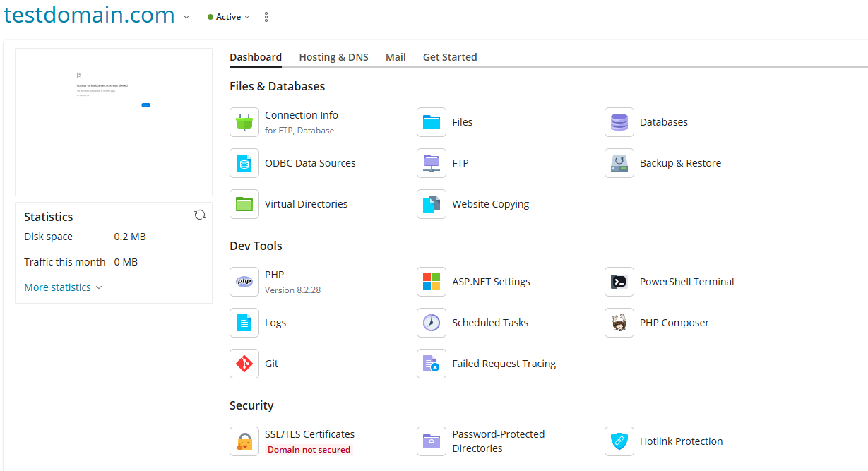Image resolution: width=868 pixels, height=471 pixels.
Task: Open the PHP Composer icon
Action: tap(619, 323)
